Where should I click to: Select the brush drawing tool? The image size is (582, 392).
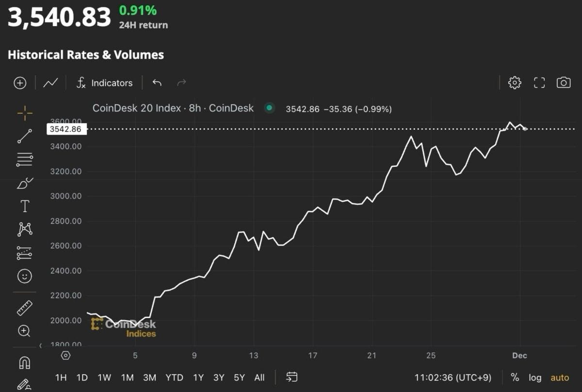(x=25, y=183)
